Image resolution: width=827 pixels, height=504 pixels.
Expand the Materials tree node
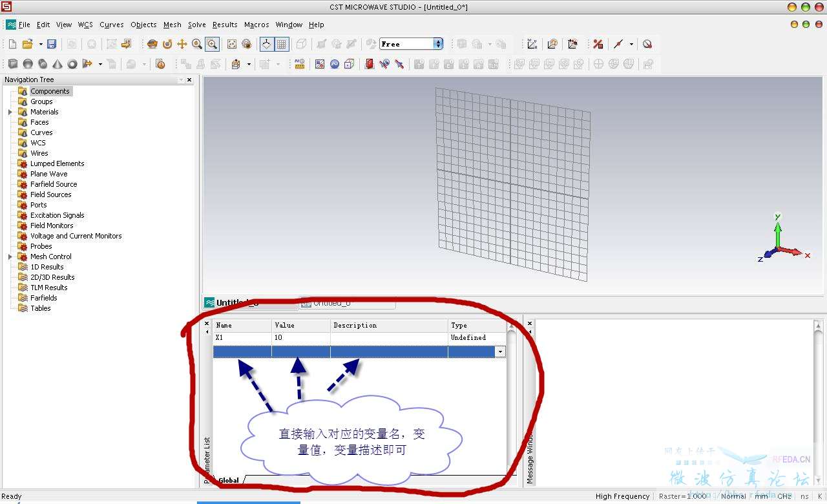point(10,112)
